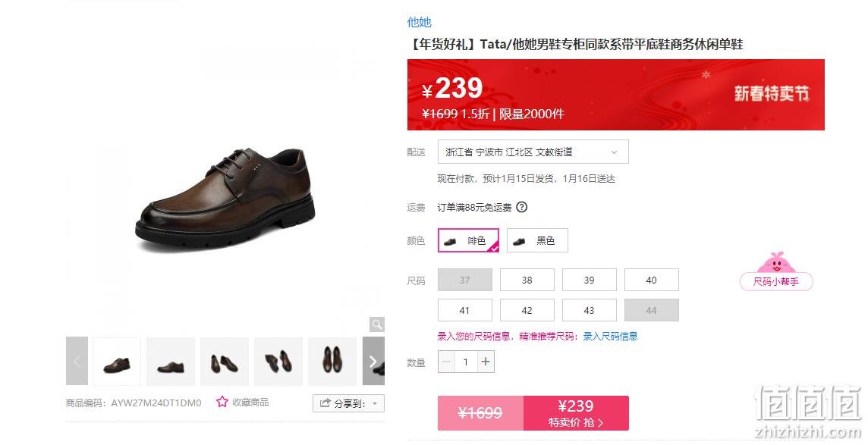The width and height of the screenshot is (868, 445).
Task: Show next thumbnails with right arrow
Action: pos(373,361)
